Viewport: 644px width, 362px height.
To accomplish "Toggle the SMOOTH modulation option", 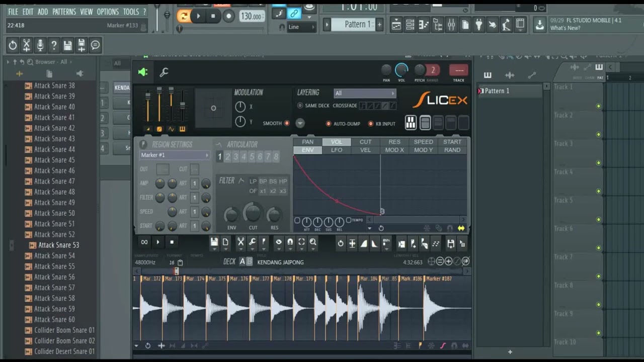I will (x=287, y=123).
